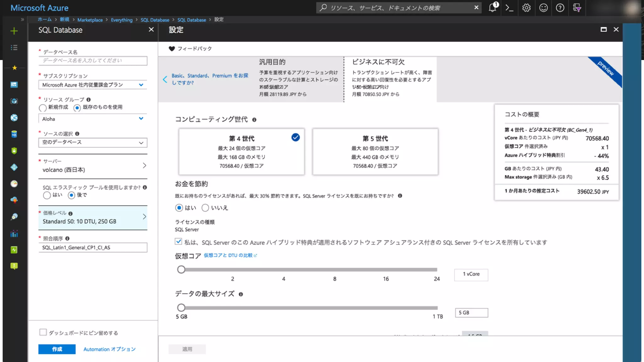Click the favorites star in sidebar
Screen dimensions: 644x362
click(x=14, y=68)
